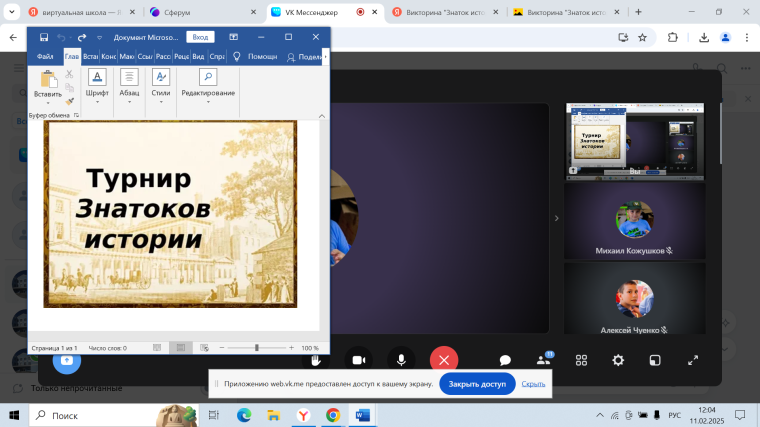
Task: Click the Турнир Знатоков истории picture
Action: (x=170, y=214)
